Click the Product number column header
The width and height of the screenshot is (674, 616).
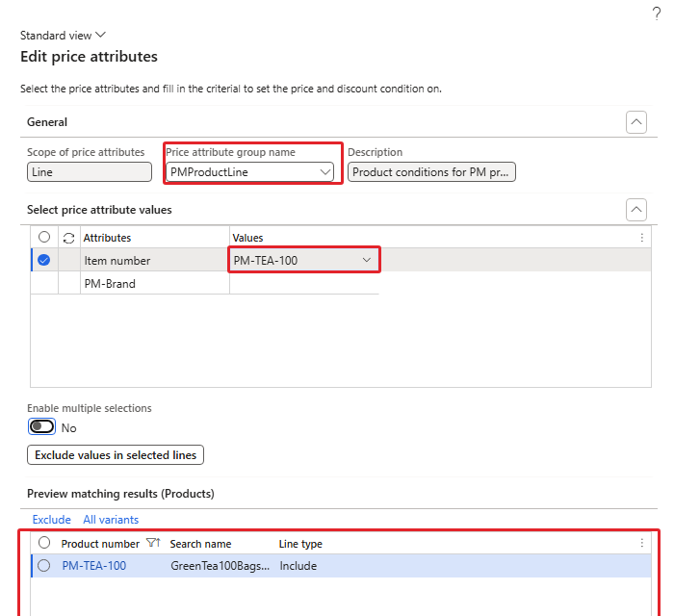[100, 544]
